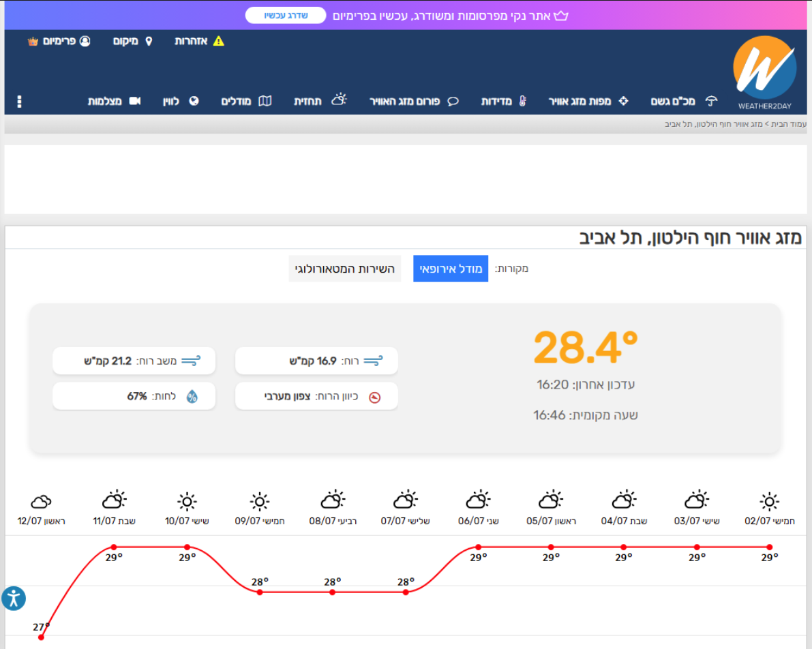
Task: Select the weather icon for שלישי 07/07
Action: pyautogui.click(x=406, y=500)
